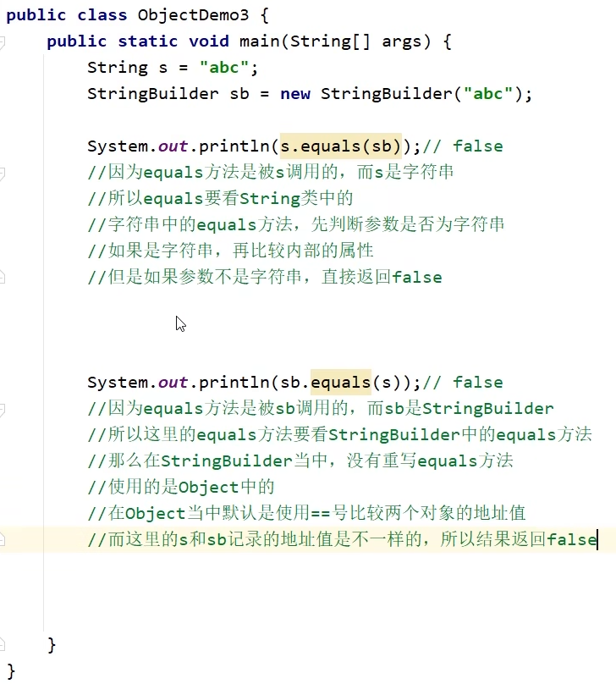Click the highlighted s.equals(sb) expression
This screenshot has height=684, width=616.
coord(340,146)
